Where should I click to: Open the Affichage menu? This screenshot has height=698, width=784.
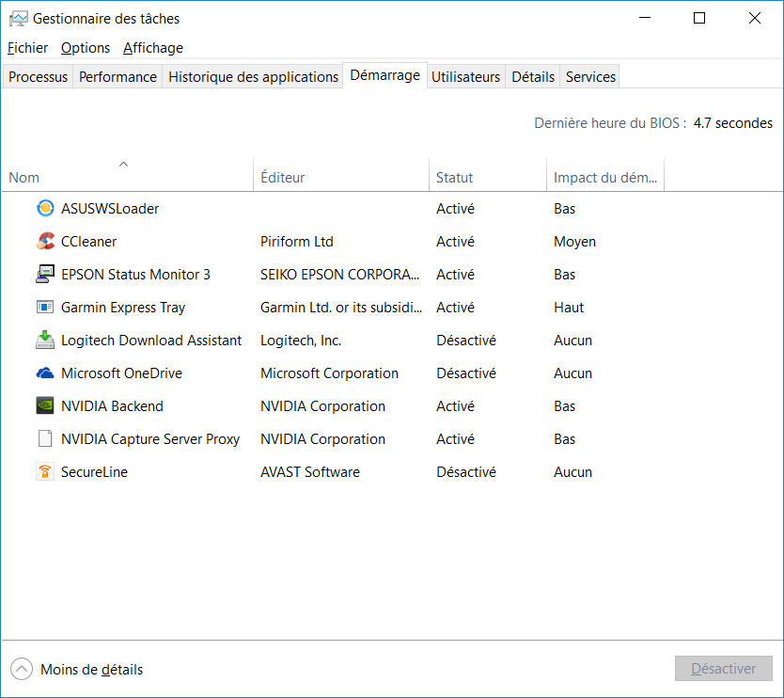click(153, 48)
